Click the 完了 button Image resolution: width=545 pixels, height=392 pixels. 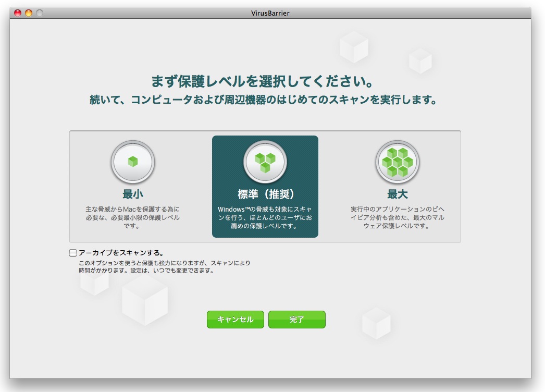tap(297, 320)
